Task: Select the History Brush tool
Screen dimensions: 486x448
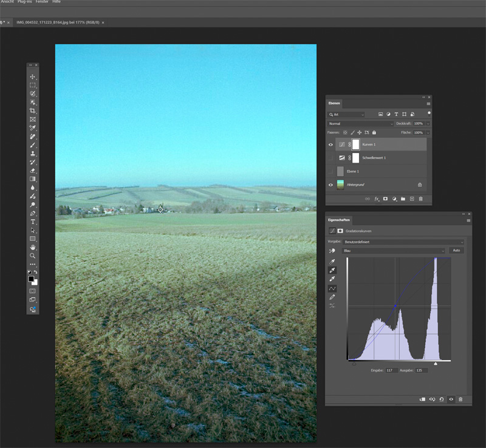Action: (x=33, y=162)
